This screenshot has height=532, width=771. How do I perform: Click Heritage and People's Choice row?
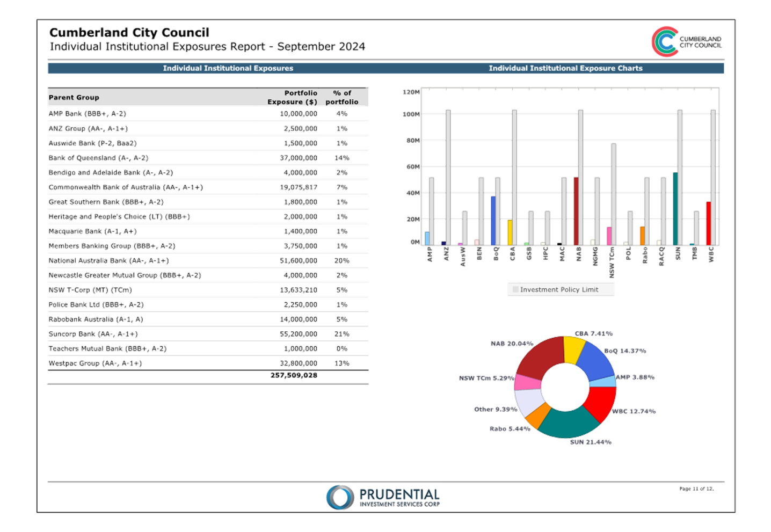(x=208, y=216)
